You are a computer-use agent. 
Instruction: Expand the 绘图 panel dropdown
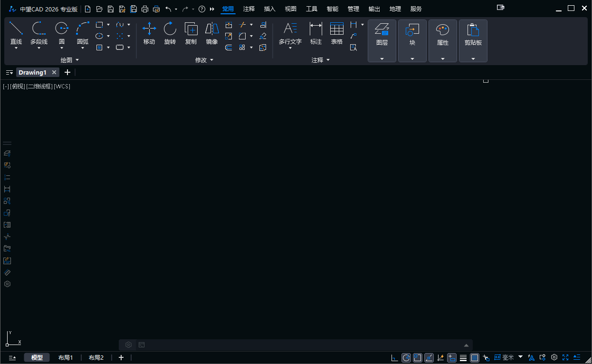pos(70,60)
